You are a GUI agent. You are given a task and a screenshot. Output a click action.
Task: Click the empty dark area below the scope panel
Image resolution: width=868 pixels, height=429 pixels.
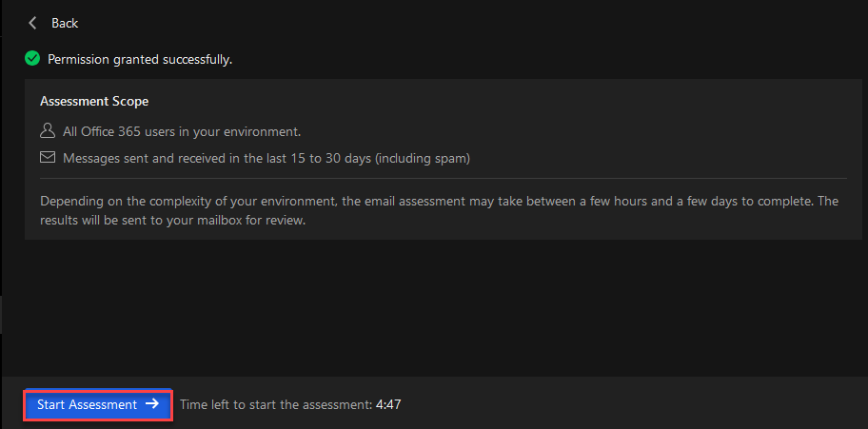443,307
